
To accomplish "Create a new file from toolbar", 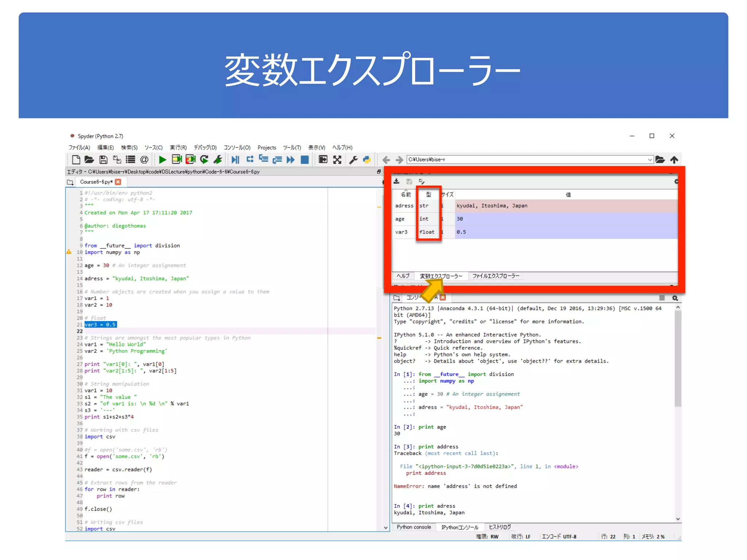I will pos(76,160).
